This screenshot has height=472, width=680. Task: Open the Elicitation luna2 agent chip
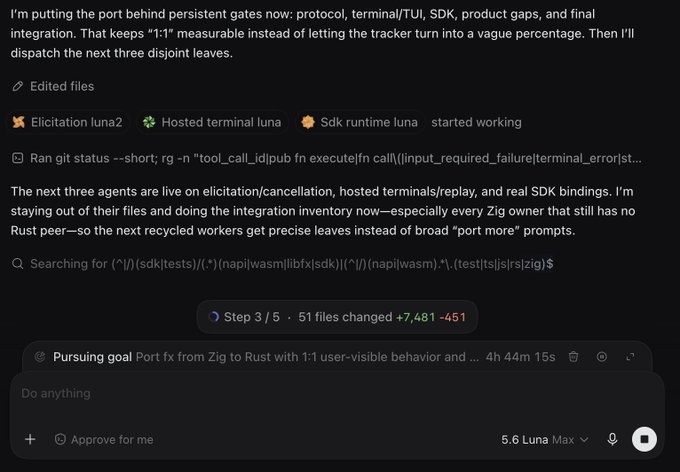[x=67, y=122]
